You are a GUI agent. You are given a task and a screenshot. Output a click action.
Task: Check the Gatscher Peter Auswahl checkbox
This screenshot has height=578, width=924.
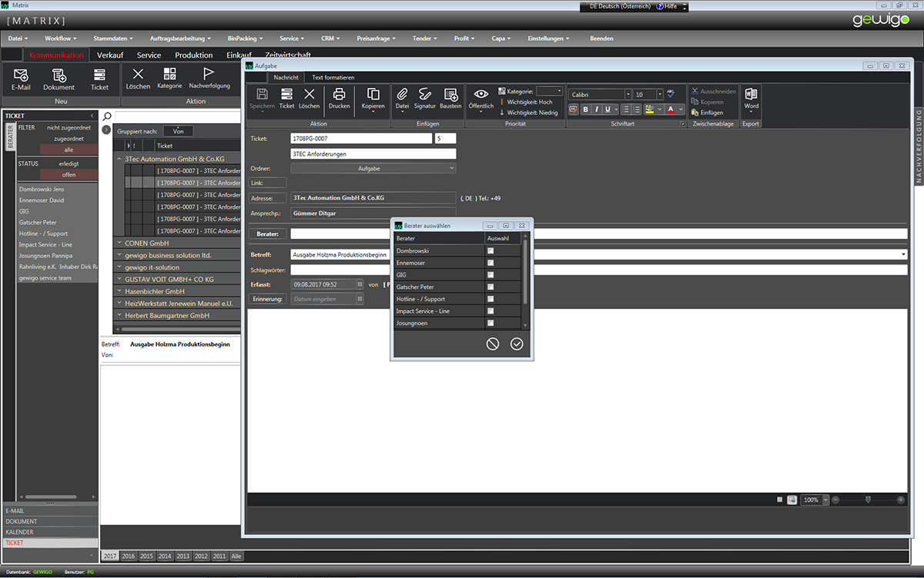pos(490,287)
